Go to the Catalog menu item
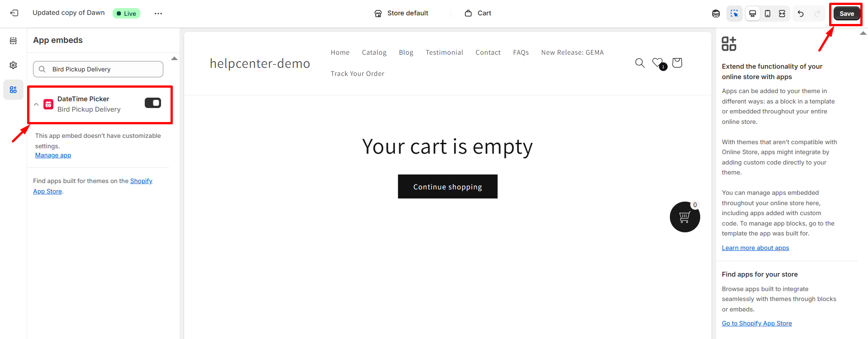 [374, 52]
